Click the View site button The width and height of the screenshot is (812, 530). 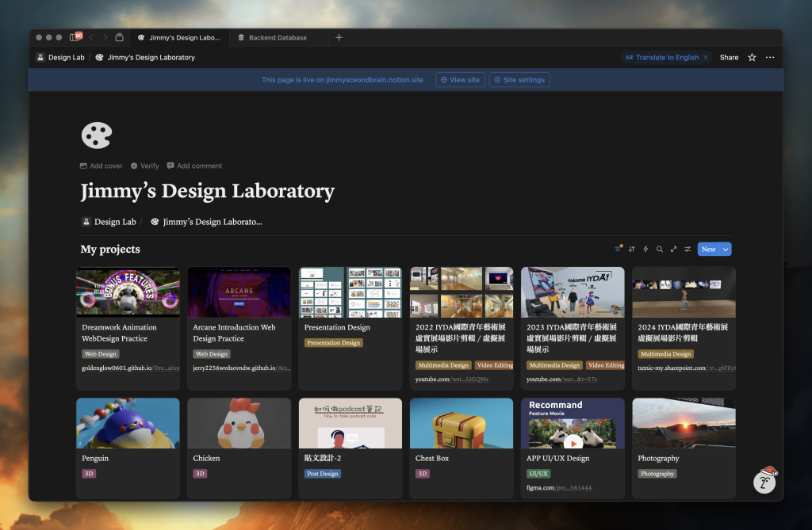(x=459, y=80)
